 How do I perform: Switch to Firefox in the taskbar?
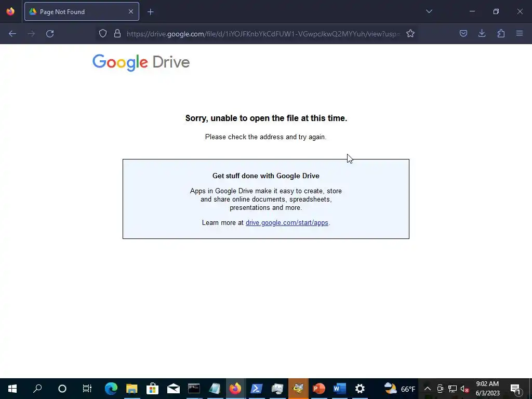235,389
